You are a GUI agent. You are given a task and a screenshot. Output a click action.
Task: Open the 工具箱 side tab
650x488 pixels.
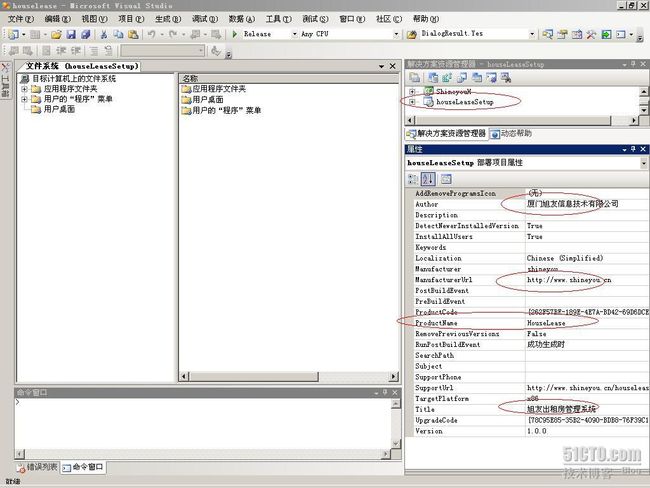[5, 81]
